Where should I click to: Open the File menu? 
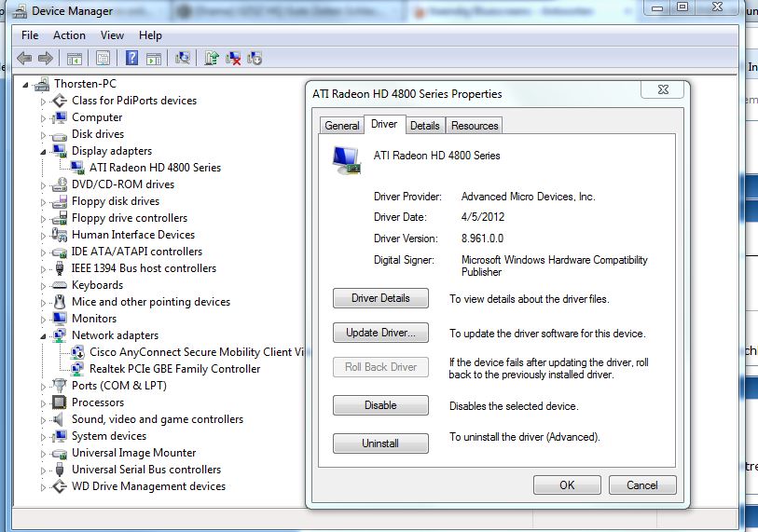30,35
